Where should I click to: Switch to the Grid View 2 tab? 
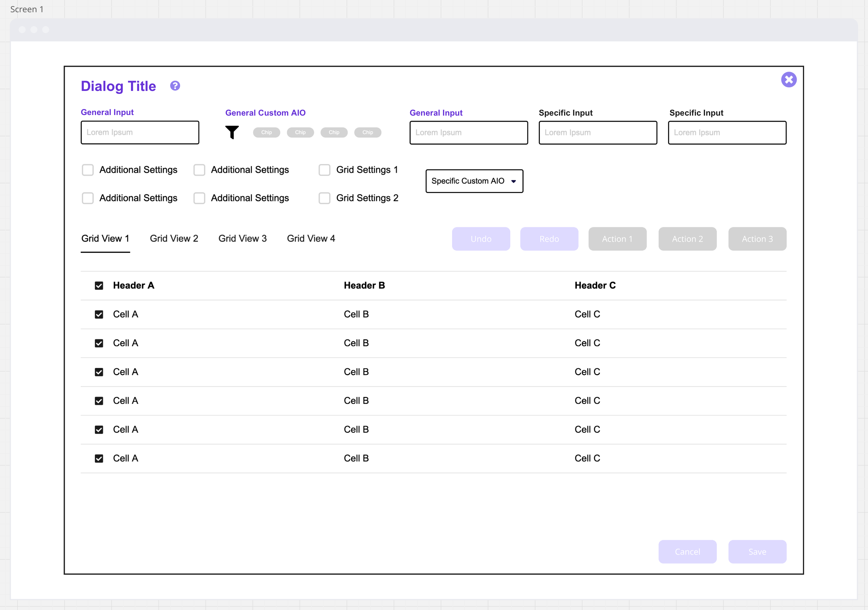174,238
